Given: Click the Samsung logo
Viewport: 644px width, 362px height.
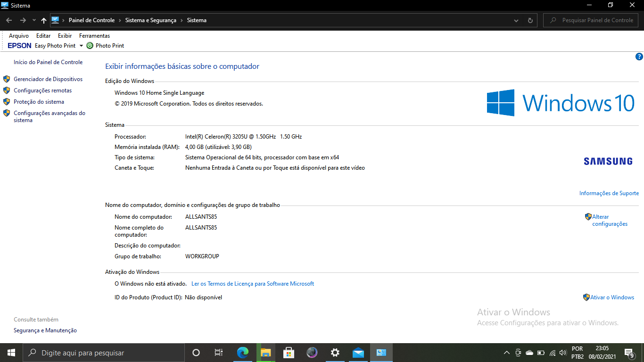Looking at the screenshot, I should 608,161.
